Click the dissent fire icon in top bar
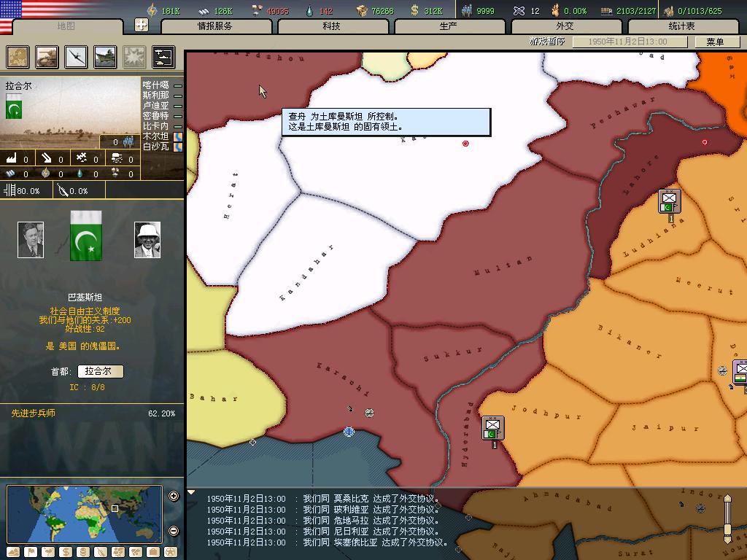 555,10
